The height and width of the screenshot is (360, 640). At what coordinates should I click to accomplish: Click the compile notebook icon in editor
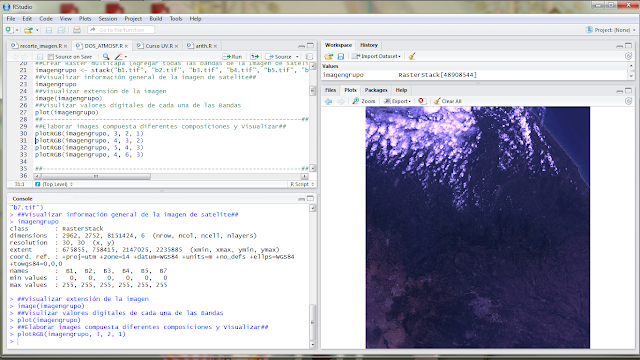[309, 57]
